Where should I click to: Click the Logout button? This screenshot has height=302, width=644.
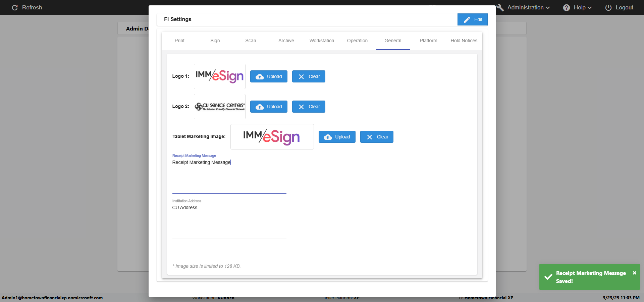pyautogui.click(x=619, y=7)
